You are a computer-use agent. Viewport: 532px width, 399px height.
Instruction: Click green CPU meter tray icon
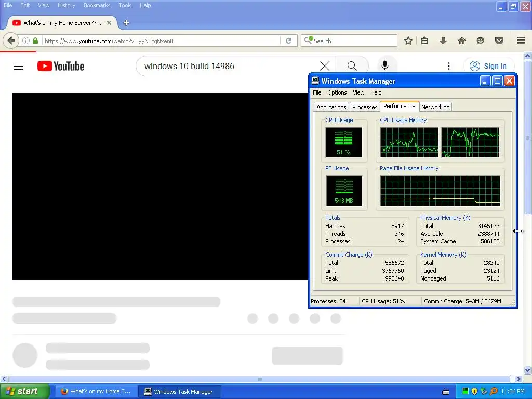point(465,391)
